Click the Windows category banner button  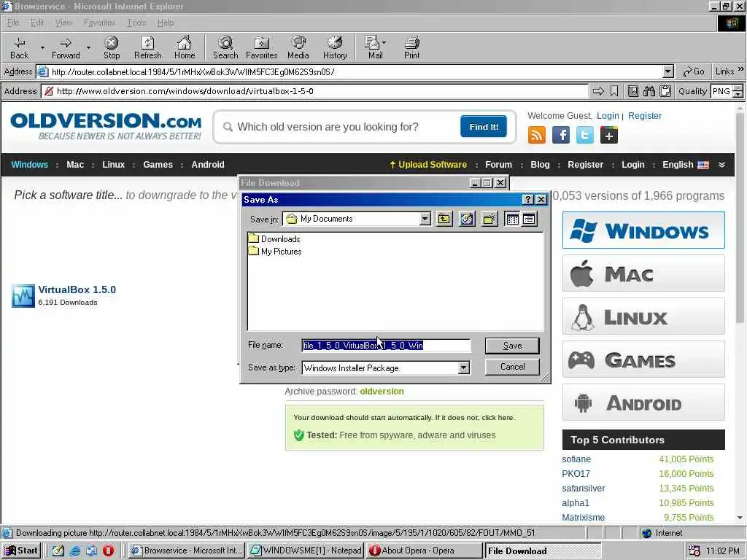click(x=643, y=230)
